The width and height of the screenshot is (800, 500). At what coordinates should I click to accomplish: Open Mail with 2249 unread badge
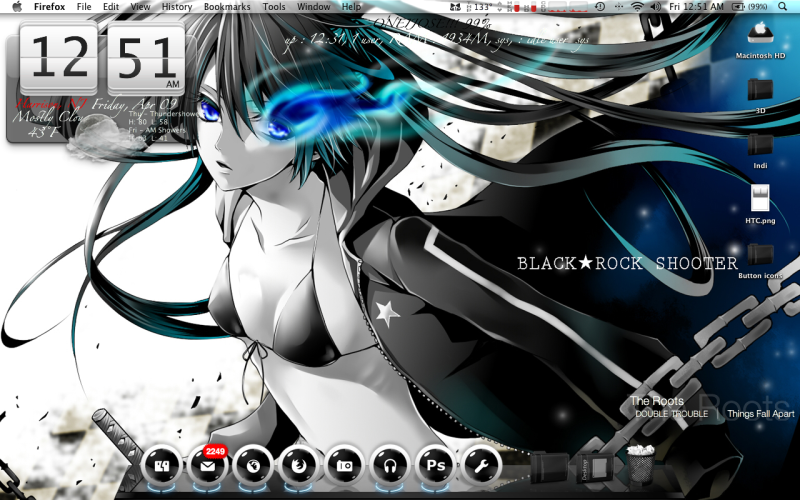point(207,465)
